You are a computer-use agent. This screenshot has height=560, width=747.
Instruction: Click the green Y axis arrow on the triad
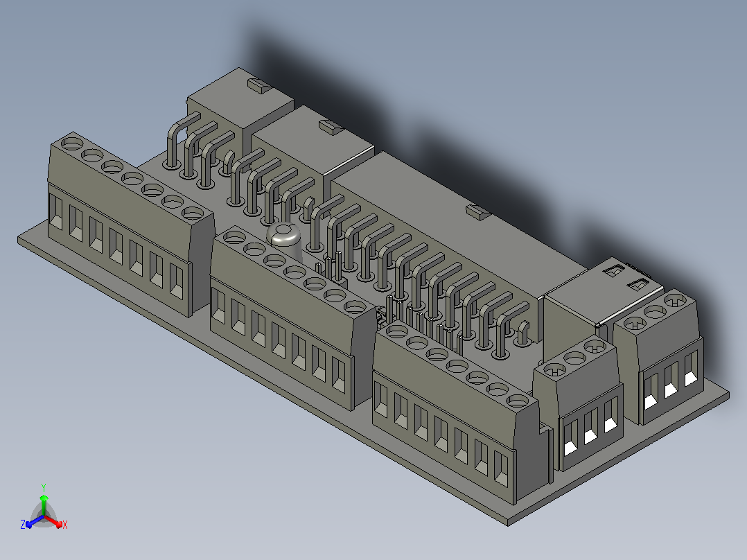(x=44, y=505)
